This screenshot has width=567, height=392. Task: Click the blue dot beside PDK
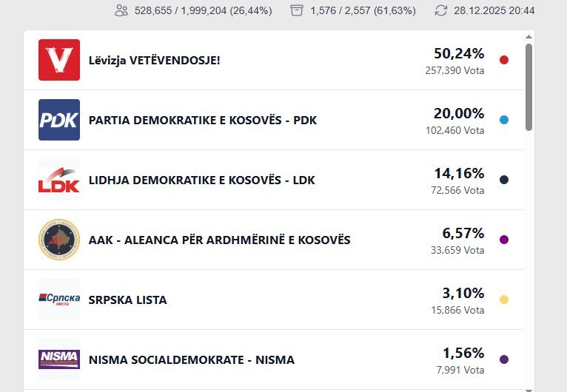[504, 120]
